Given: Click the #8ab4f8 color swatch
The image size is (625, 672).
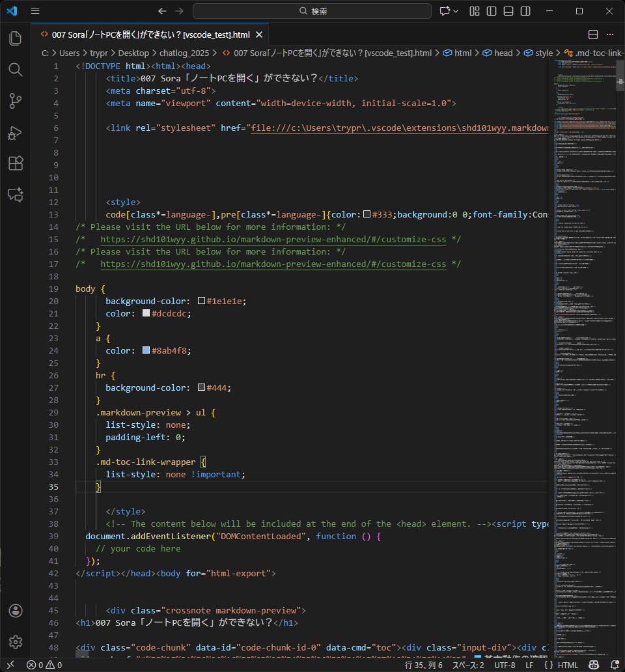Looking at the screenshot, I should (x=146, y=350).
